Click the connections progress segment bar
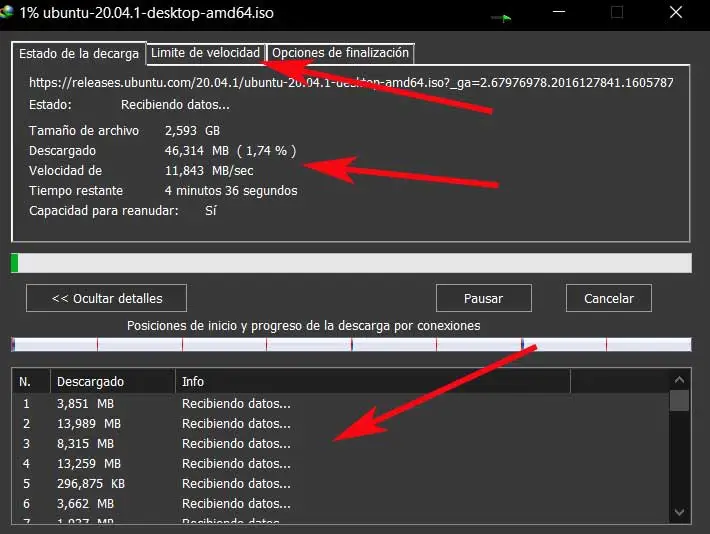The image size is (710, 534). coord(351,345)
